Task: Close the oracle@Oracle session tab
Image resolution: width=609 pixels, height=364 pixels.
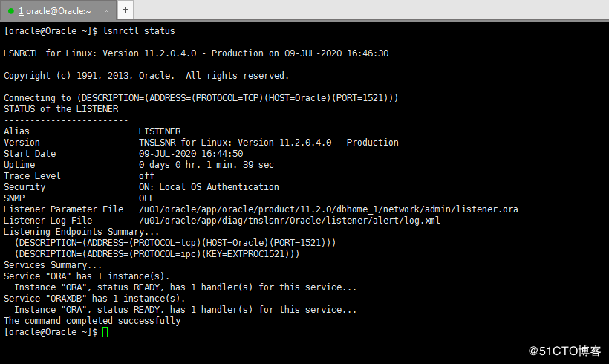Action: pos(105,10)
